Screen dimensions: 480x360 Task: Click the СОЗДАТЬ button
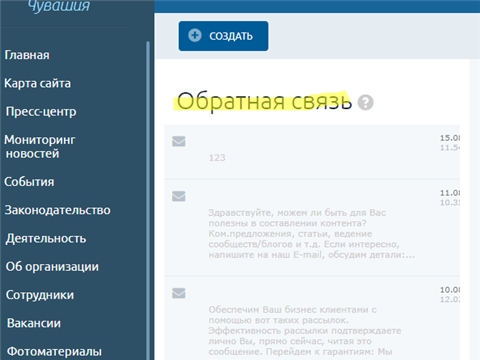pyautogui.click(x=223, y=36)
